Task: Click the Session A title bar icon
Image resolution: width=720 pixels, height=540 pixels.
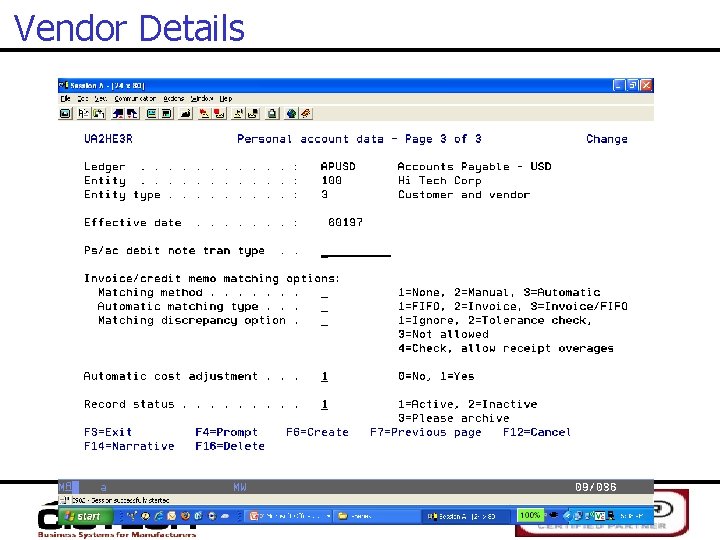Action: [64, 85]
